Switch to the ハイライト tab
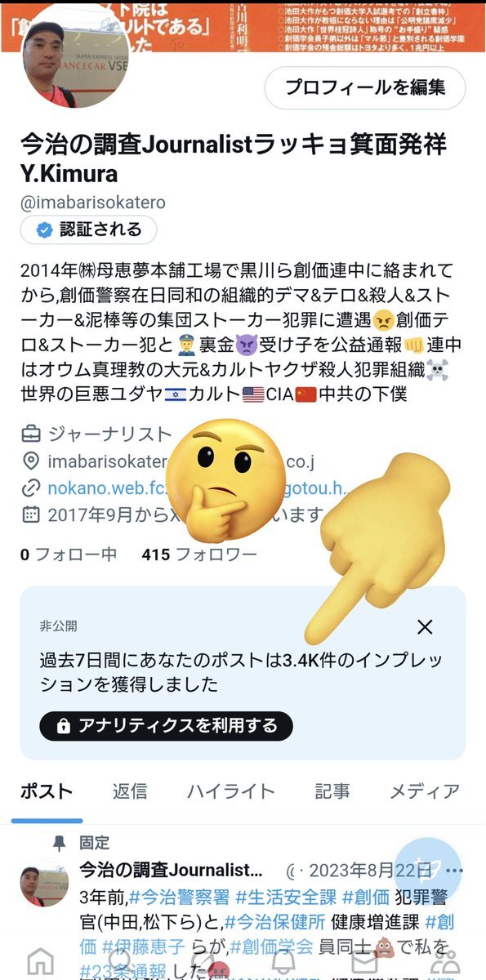The height and width of the screenshot is (980, 486). (x=231, y=791)
